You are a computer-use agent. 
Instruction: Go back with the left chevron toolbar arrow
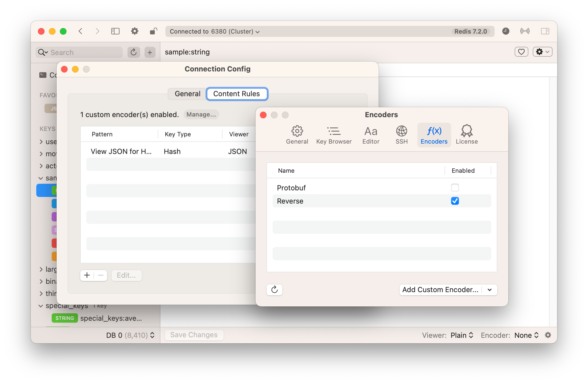click(81, 31)
